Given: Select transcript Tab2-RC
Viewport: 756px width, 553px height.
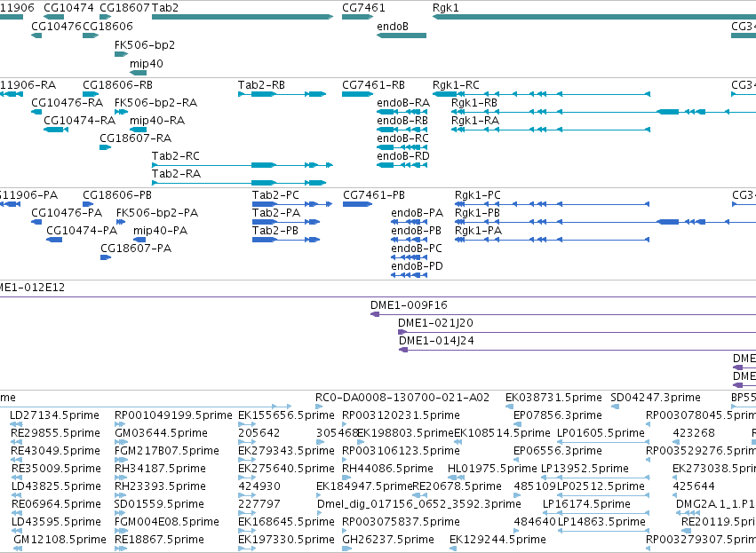Looking at the screenshot, I should (x=243, y=165).
